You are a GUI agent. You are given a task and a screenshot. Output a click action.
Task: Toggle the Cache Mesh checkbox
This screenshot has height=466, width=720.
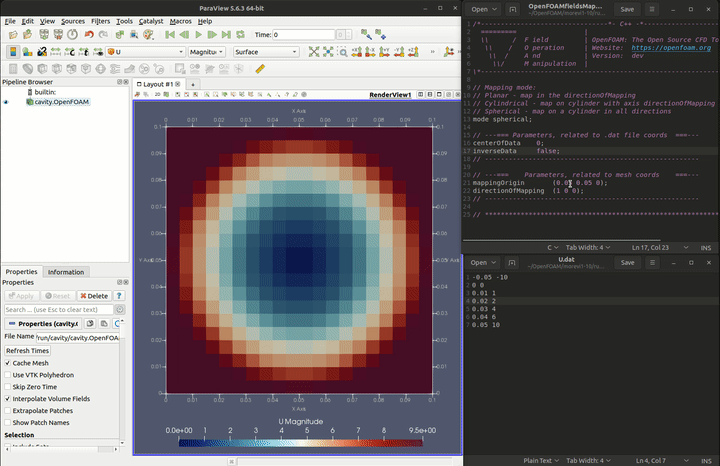[x=7, y=363]
